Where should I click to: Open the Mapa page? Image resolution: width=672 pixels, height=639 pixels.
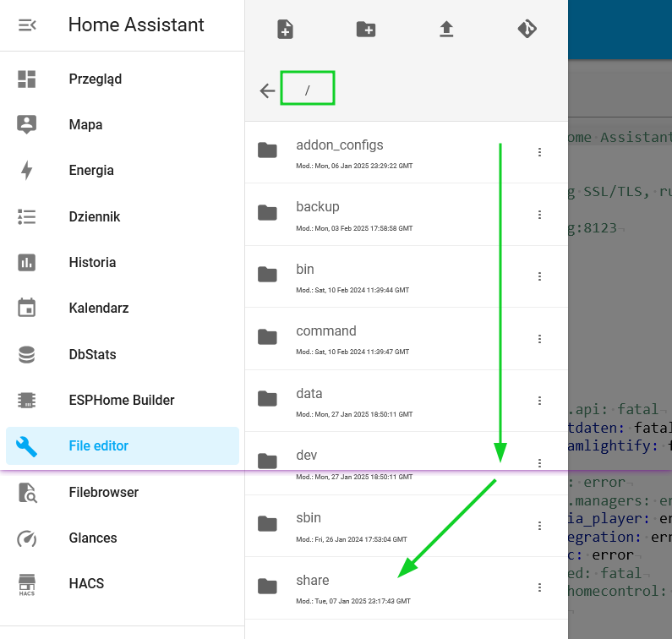coord(122,125)
